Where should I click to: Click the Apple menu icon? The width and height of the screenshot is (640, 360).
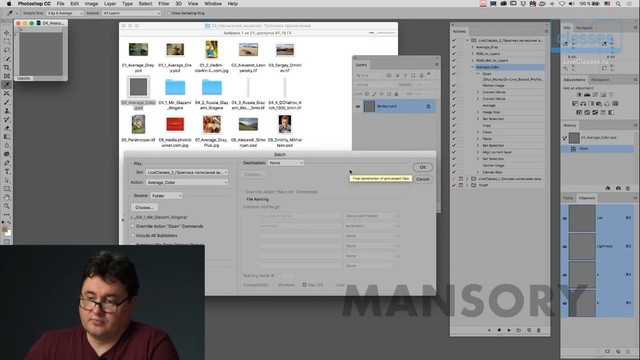pyautogui.click(x=9, y=4)
